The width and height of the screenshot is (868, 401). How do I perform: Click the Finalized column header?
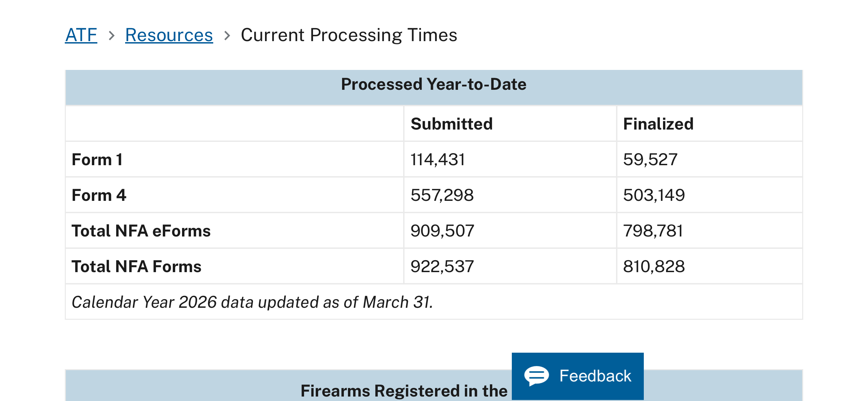pyautogui.click(x=658, y=124)
